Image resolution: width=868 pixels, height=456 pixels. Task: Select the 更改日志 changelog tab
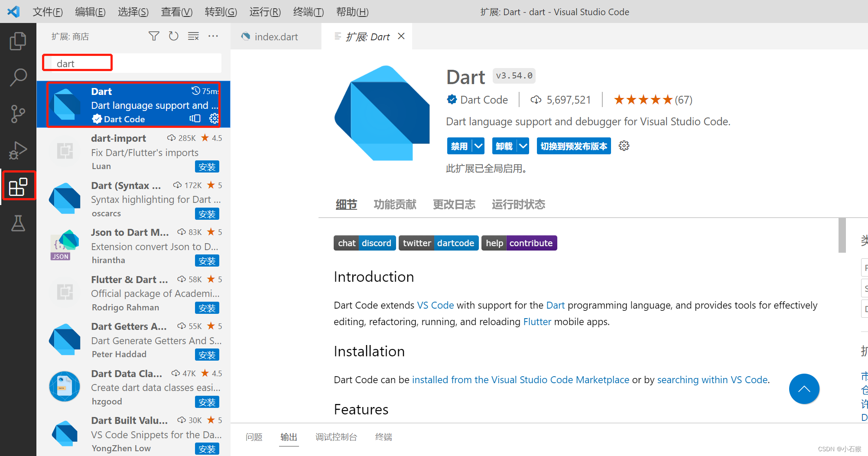[x=454, y=204]
